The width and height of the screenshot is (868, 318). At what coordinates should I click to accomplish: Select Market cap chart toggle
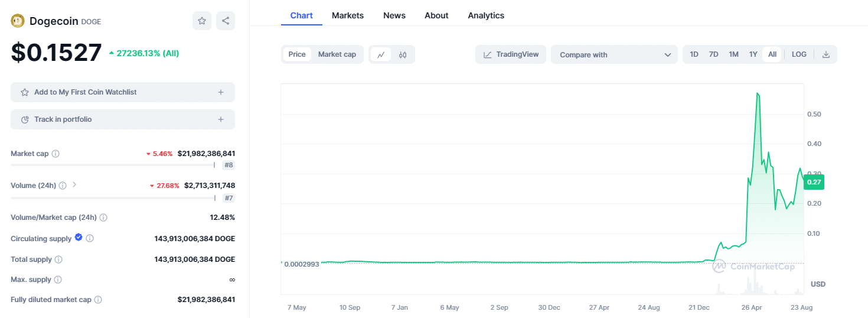click(337, 54)
